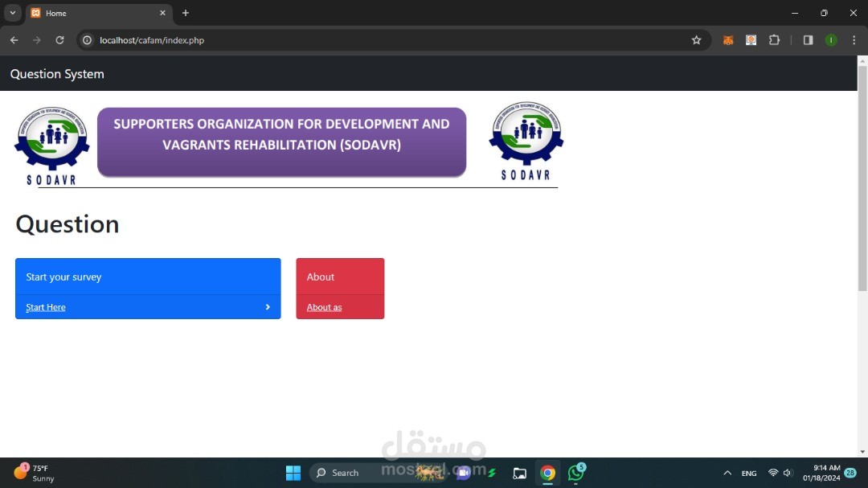Viewport: 868px width, 488px height.
Task: Click the purple SODAVR organization banner
Action: tap(282, 142)
